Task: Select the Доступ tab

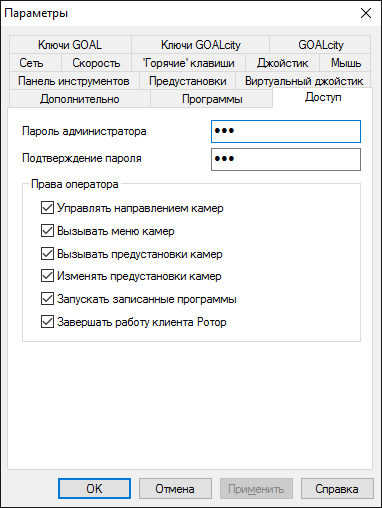Action: 323,97
